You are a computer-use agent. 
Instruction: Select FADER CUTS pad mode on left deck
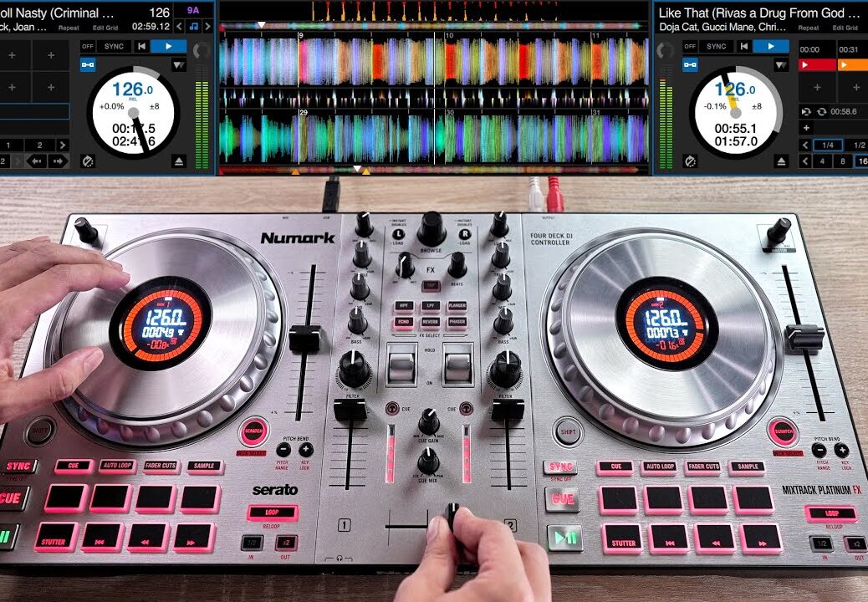pyautogui.click(x=161, y=467)
